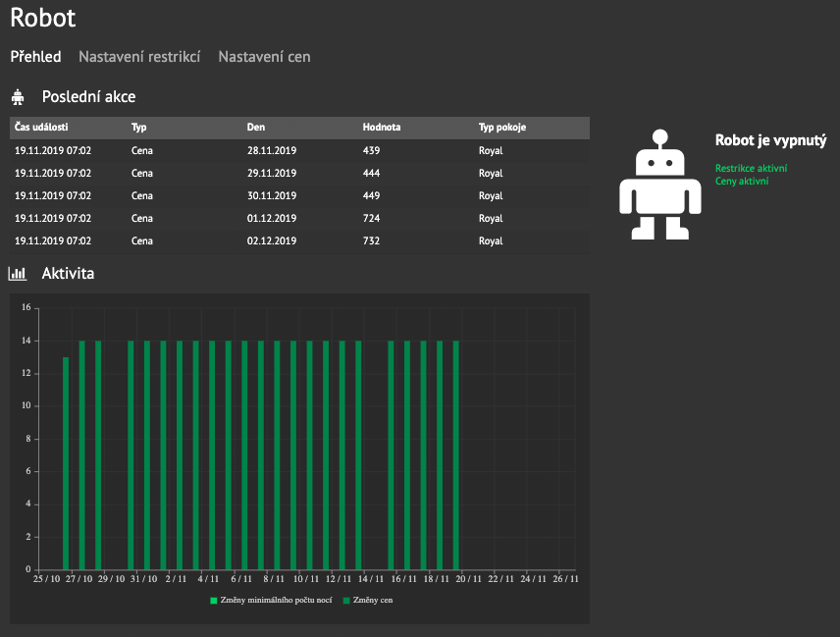Click Royal in the 28.11.2019 row
The width and height of the screenshot is (840, 637).
pos(491,150)
